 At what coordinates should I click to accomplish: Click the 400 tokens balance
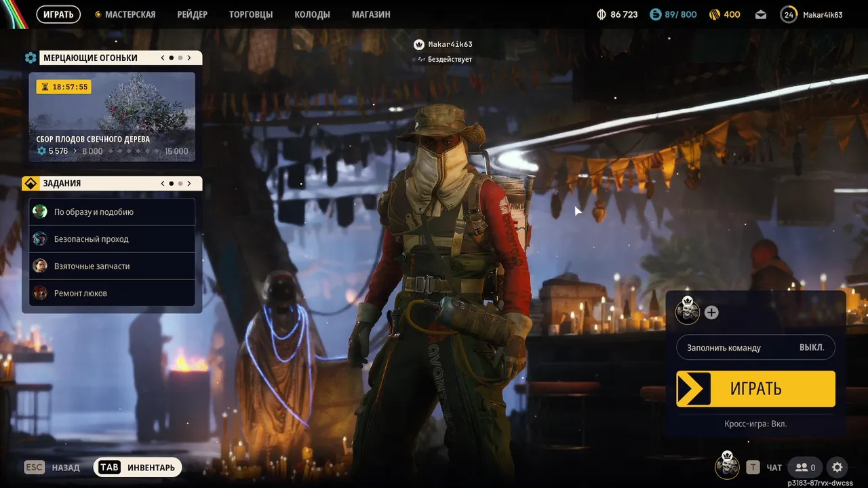732,14
